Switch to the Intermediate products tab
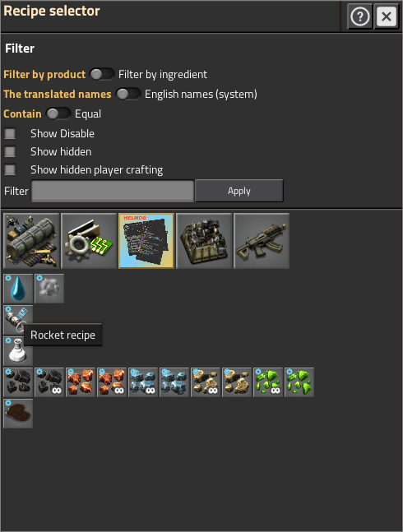 (x=89, y=241)
